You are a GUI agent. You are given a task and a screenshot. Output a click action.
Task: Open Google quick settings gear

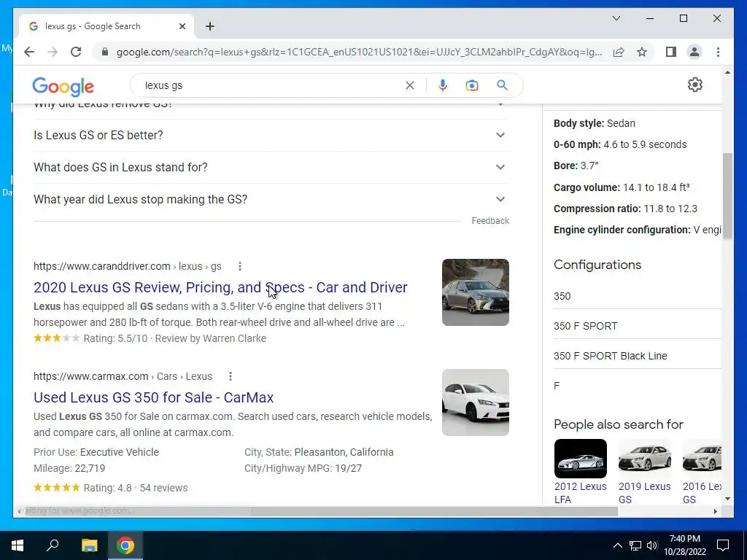coord(695,85)
